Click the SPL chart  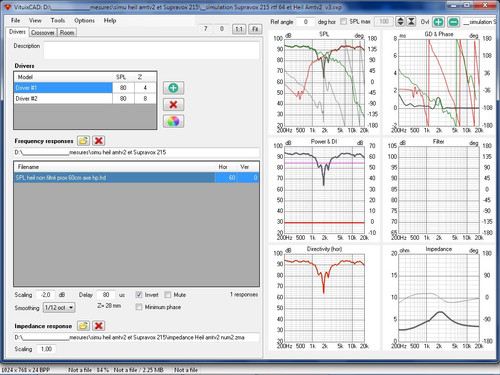tap(324, 82)
